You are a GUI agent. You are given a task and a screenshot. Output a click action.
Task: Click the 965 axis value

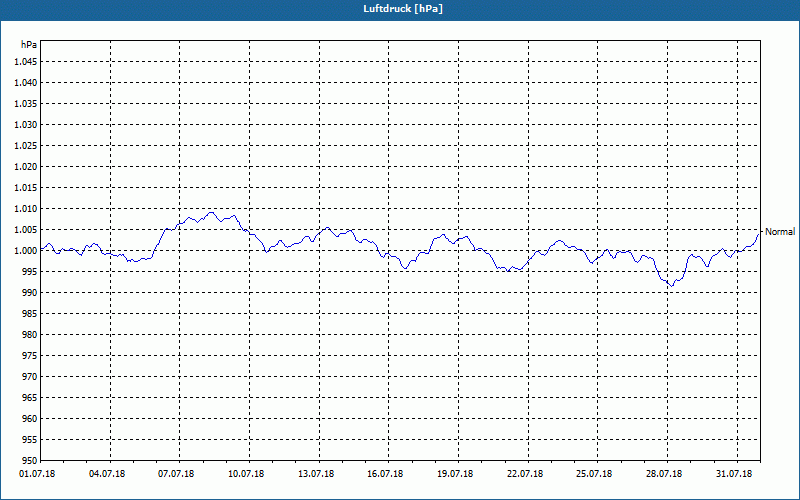click(x=31, y=398)
